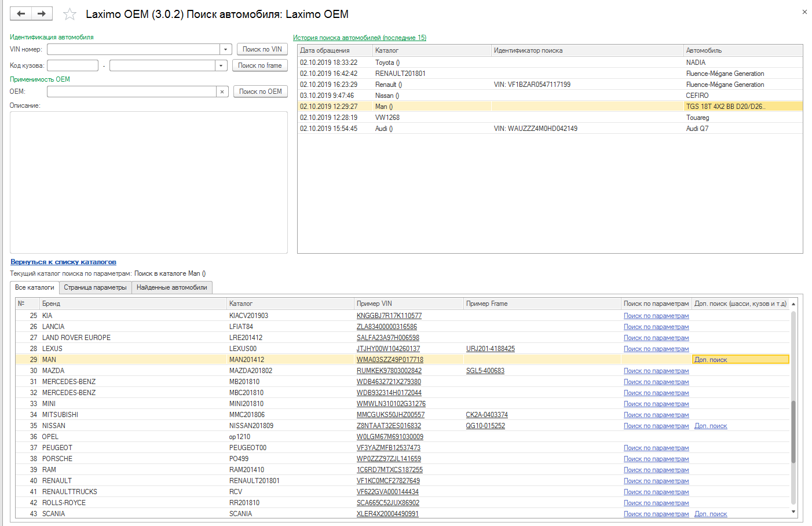Click Доп. поиск in MAN row

[711, 360]
